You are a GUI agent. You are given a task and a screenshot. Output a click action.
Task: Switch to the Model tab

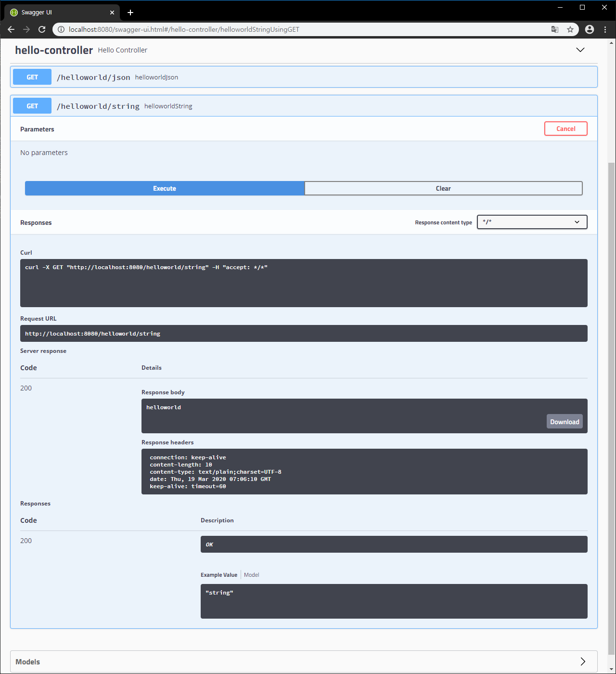click(252, 575)
